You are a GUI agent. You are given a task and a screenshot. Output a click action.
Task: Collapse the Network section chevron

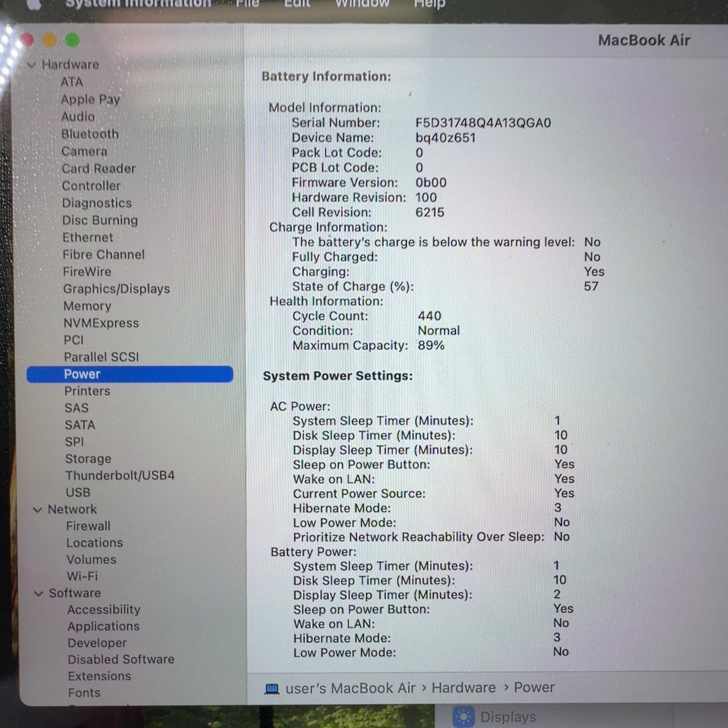[37, 510]
